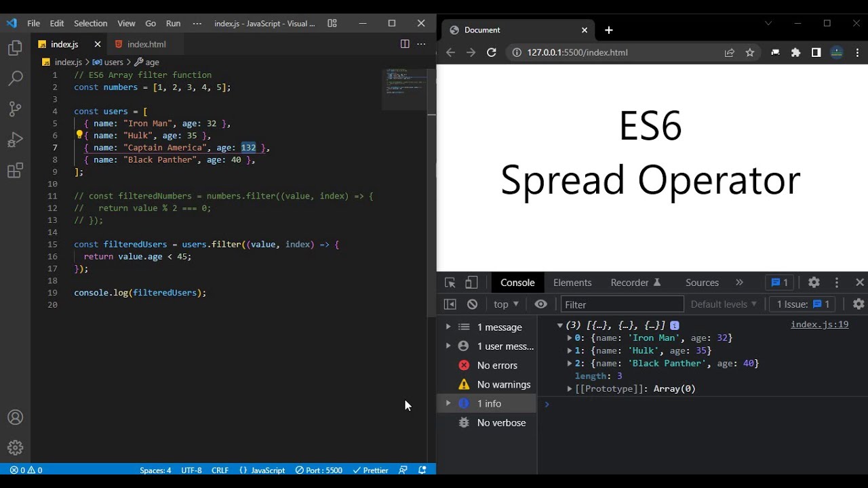Screen dimensions: 868x488
Task: Open a new browser tab with plus button
Action: [x=609, y=30]
